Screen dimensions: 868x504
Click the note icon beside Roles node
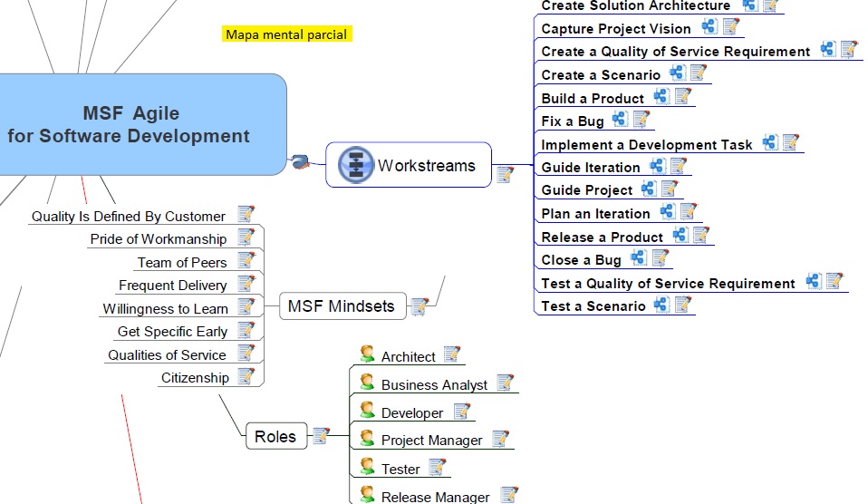point(321,437)
